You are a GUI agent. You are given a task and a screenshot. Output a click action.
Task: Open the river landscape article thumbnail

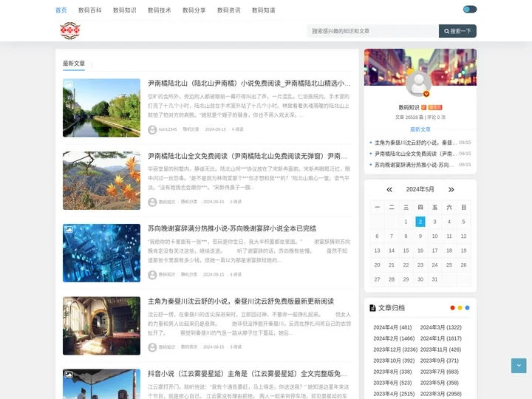(101, 108)
